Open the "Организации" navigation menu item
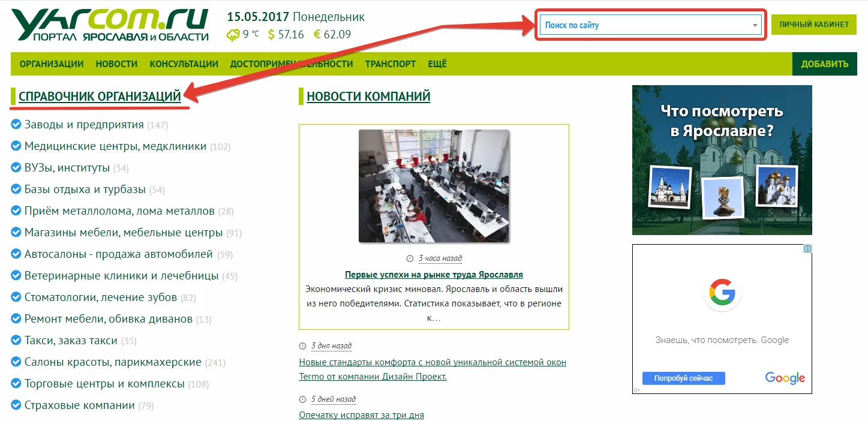Viewport: 868px width, 421px height. (52, 64)
